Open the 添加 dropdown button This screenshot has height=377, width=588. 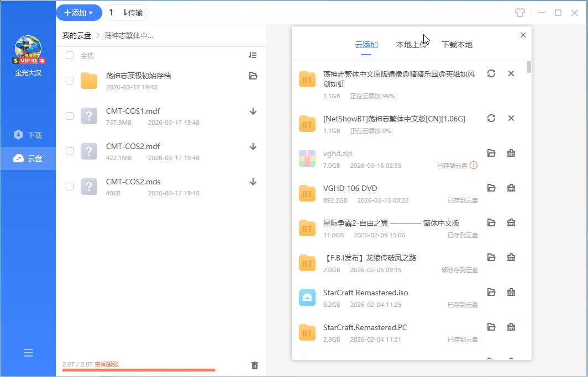click(x=78, y=13)
